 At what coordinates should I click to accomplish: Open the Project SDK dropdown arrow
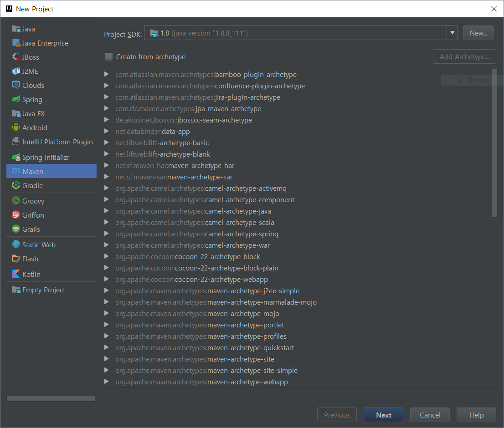pos(452,33)
